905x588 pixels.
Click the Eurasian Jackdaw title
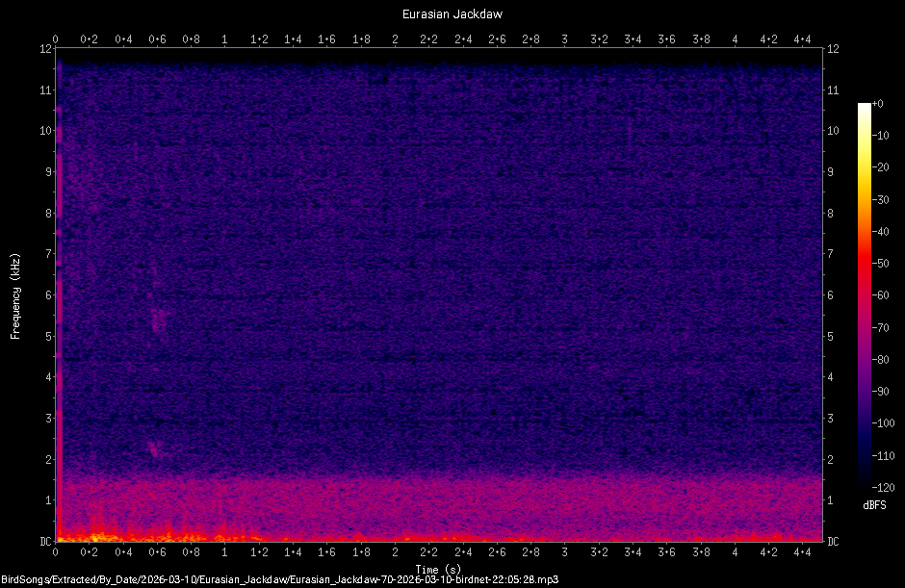coord(452,13)
